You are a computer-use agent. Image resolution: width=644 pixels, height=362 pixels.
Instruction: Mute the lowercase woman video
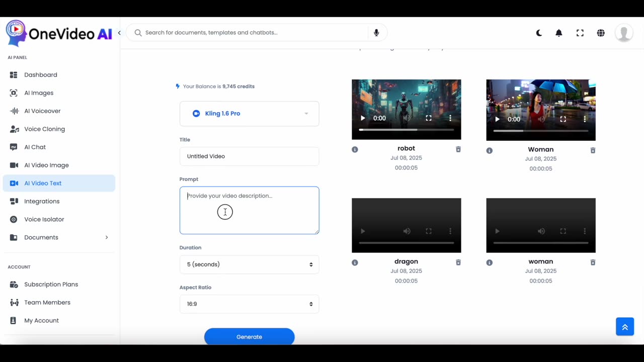(541, 231)
